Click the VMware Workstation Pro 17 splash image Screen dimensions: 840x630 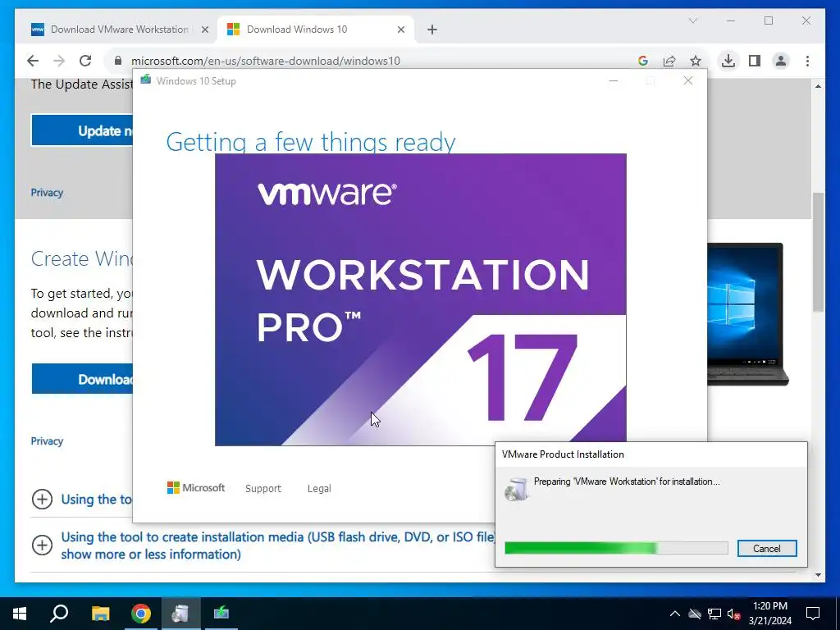tap(421, 299)
